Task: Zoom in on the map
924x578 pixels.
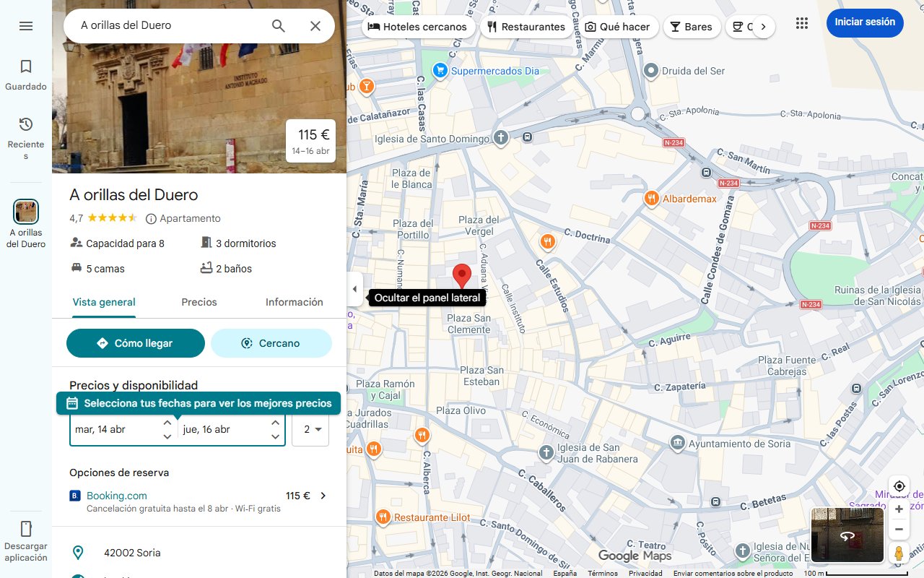Action: (x=899, y=509)
